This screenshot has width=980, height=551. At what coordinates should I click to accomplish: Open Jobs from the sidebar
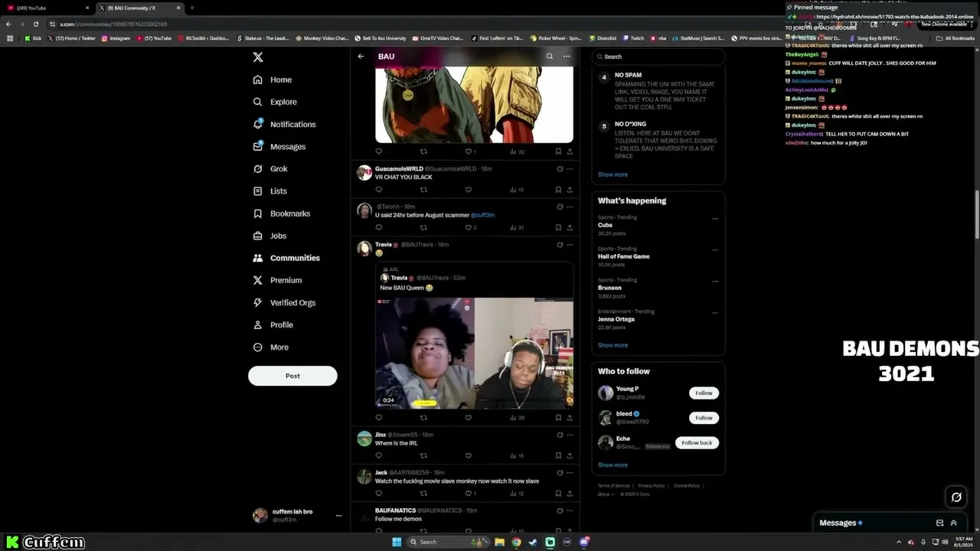tap(269, 236)
